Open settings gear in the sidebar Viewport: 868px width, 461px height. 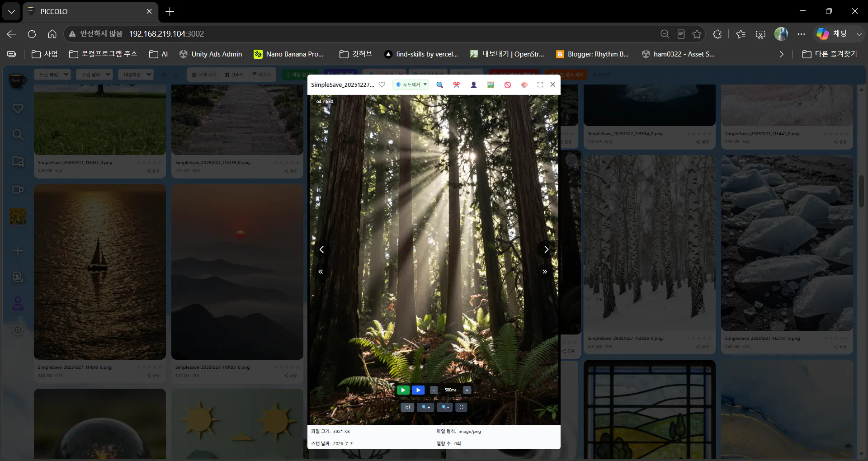pyautogui.click(x=18, y=330)
